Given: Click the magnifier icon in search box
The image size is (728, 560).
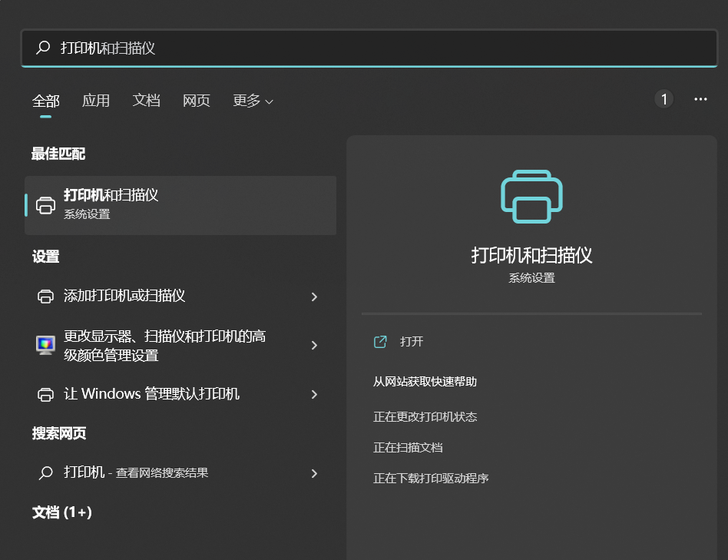Looking at the screenshot, I should click(44, 48).
